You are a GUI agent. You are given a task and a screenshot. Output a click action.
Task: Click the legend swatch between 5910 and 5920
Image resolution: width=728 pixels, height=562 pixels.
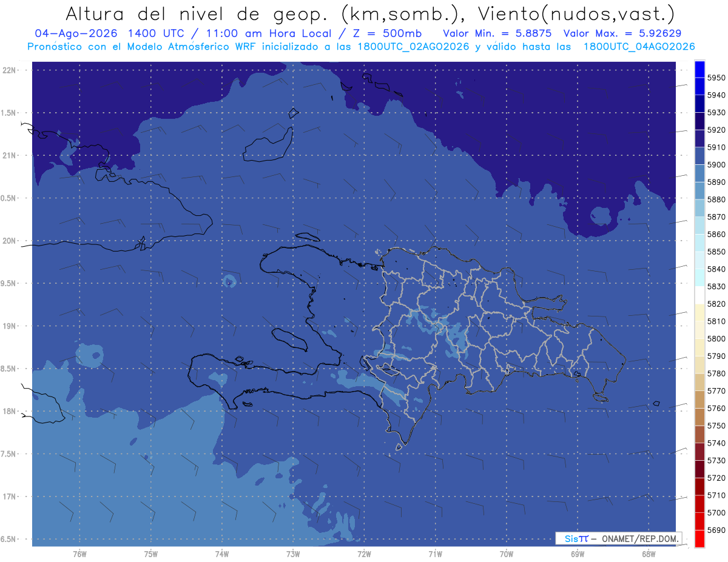tap(699, 139)
